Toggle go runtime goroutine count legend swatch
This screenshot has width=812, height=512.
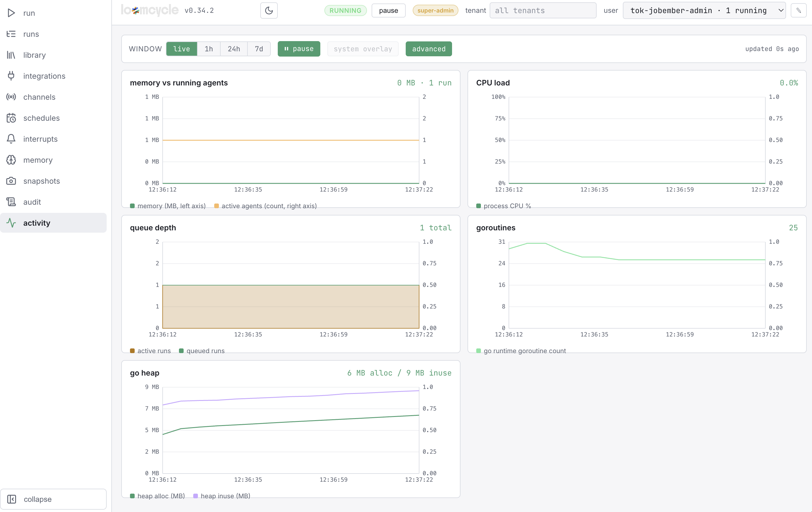pyautogui.click(x=479, y=351)
